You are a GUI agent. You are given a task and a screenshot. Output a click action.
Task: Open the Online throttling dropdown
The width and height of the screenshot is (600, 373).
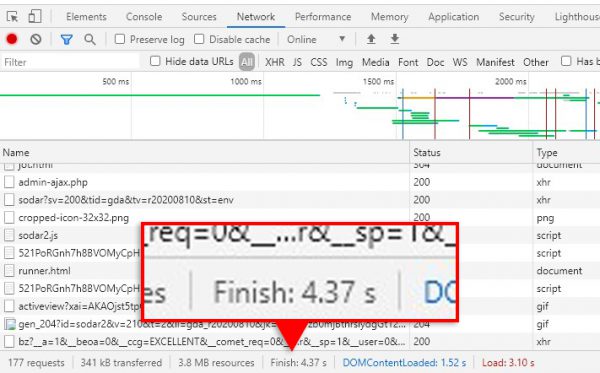[x=316, y=39]
